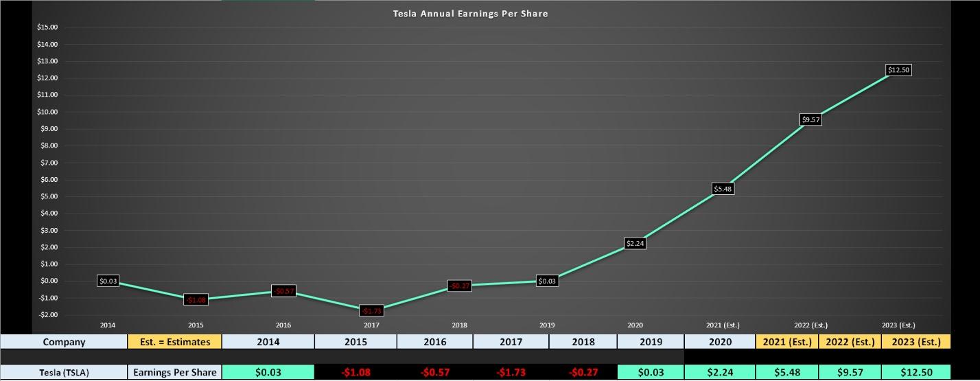The image size is (980, 381).
Task: Select the $12.50 data label on the line
Action: [898, 70]
